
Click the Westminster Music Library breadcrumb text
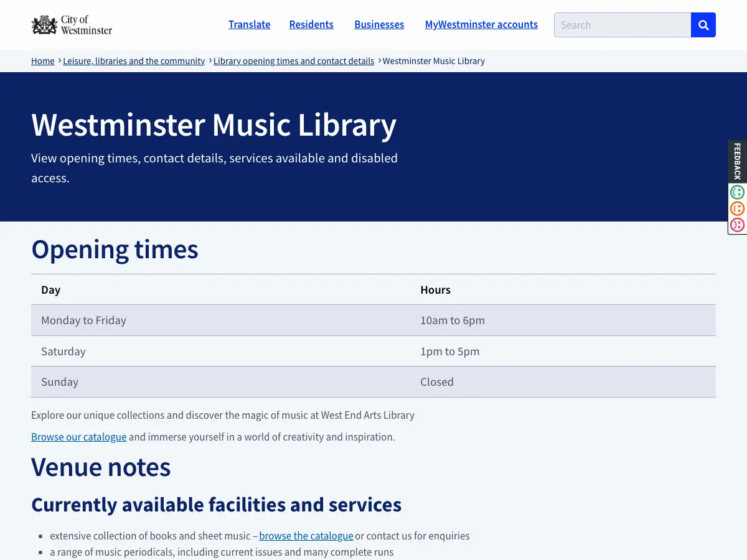click(x=434, y=61)
